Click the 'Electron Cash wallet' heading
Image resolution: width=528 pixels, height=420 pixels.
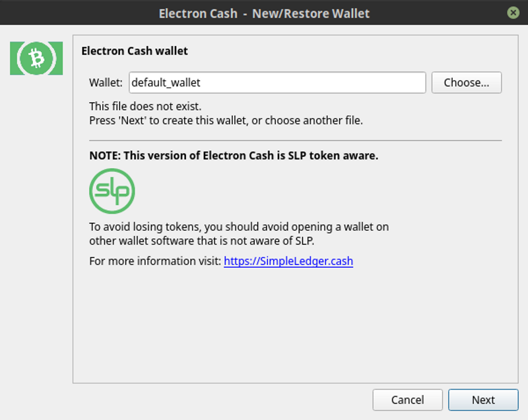pos(135,51)
